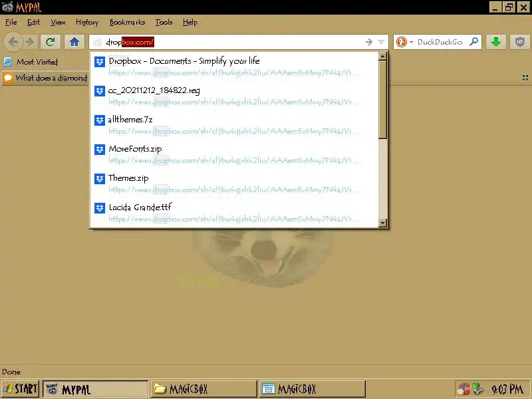Image resolution: width=532 pixels, height=399 pixels.
Task: Select the 'What does a diamond' tab
Action: tap(45, 78)
